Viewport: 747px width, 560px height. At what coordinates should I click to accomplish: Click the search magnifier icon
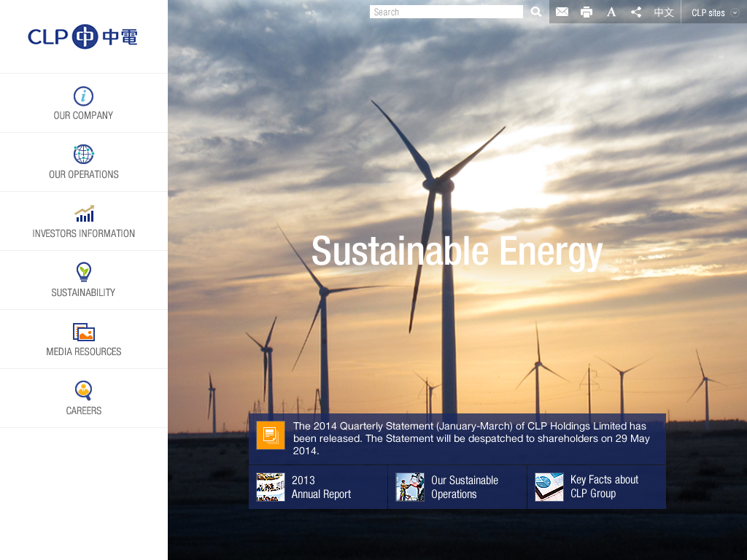536,12
